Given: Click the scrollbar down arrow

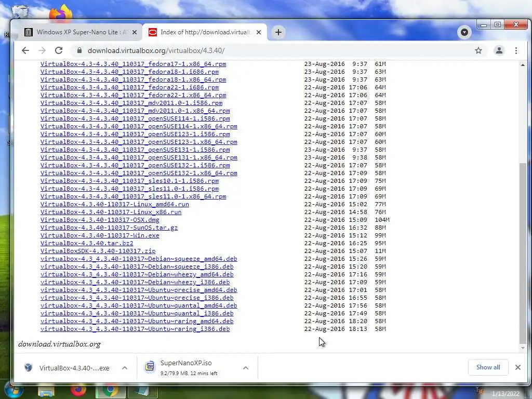Looking at the screenshot, I should pyautogui.click(x=523, y=348).
